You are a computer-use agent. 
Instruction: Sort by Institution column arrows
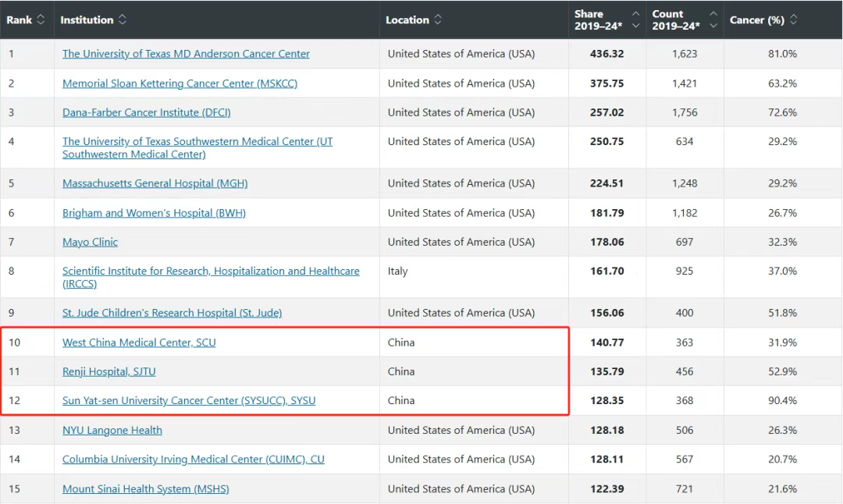tap(123, 20)
